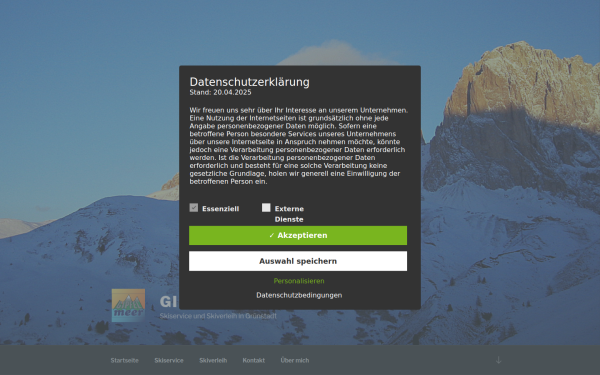Open the Über mich menu item
Screen dimensions: 600x375
pos(295,360)
